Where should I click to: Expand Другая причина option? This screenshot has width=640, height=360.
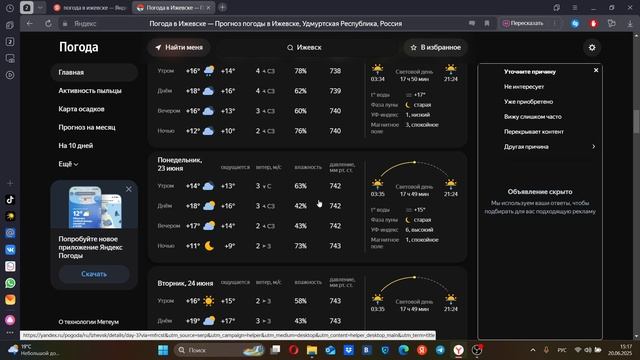tap(549, 147)
